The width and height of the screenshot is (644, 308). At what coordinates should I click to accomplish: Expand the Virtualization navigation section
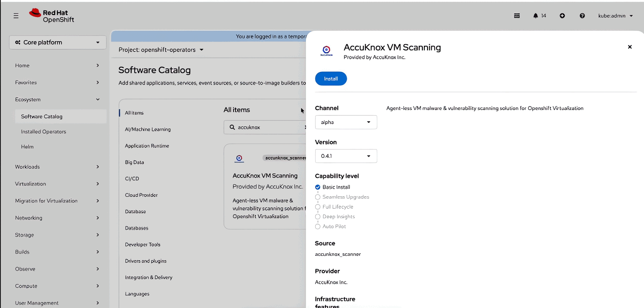tap(57, 184)
